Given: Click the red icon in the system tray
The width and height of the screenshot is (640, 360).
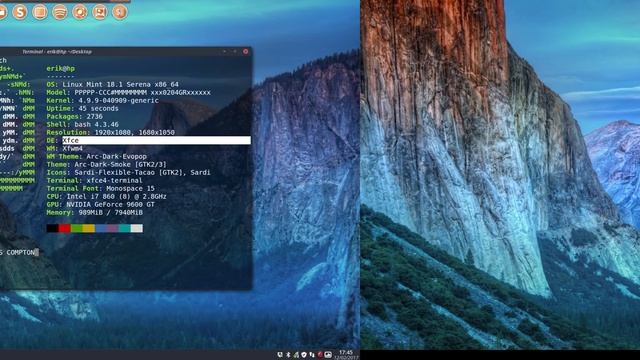Looking at the screenshot, I should (x=320, y=354).
